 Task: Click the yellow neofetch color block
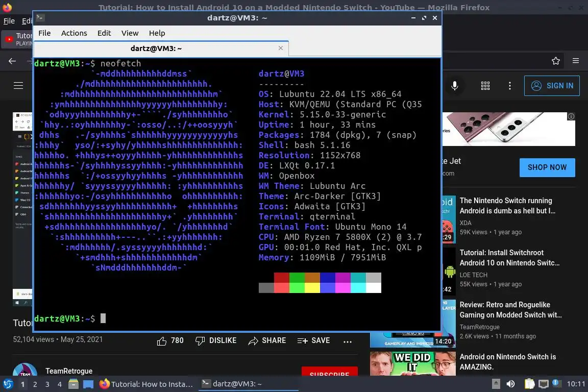312,288
